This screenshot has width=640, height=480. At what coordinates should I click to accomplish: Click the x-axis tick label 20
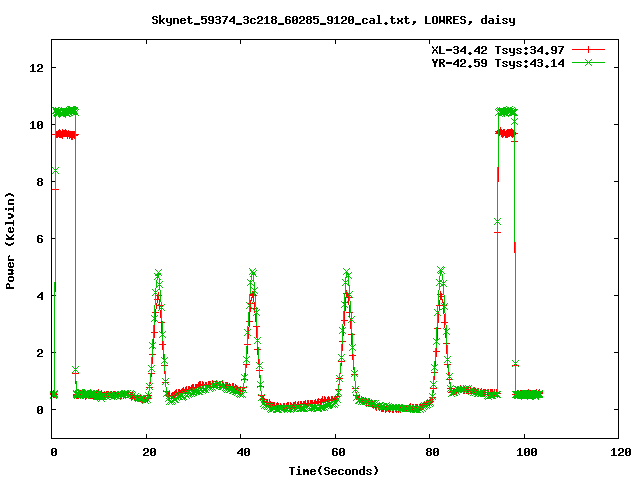(149, 452)
